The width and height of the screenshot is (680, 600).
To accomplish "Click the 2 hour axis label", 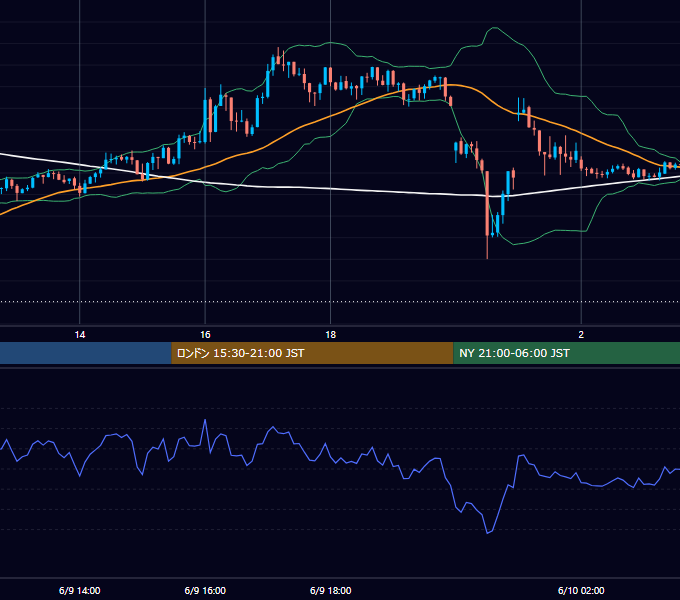I will pyautogui.click(x=581, y=335).
